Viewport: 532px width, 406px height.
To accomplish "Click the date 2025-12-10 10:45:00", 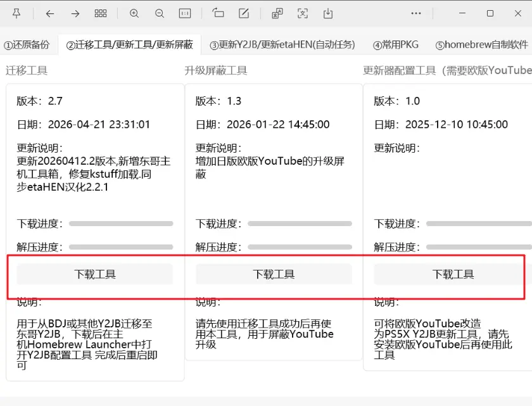I will tap(457, 125).
